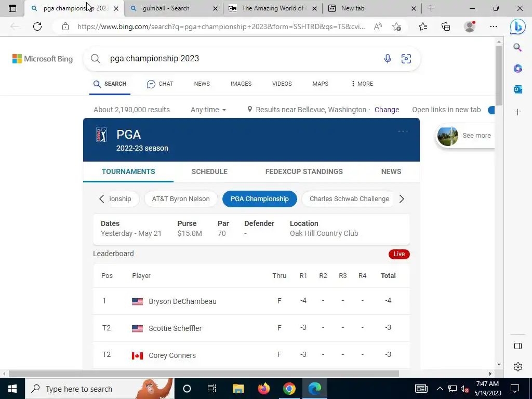532x399 pixels.
Task: Click Scottie Scheffler player name
Action: pyautogui.click(x=175, y=328)
